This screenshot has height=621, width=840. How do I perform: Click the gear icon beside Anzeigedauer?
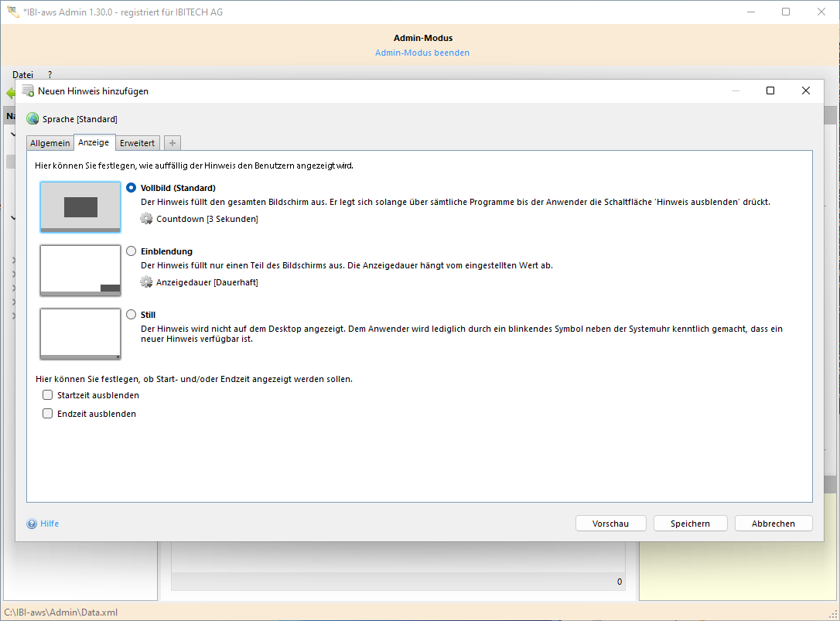pos(146,282)
